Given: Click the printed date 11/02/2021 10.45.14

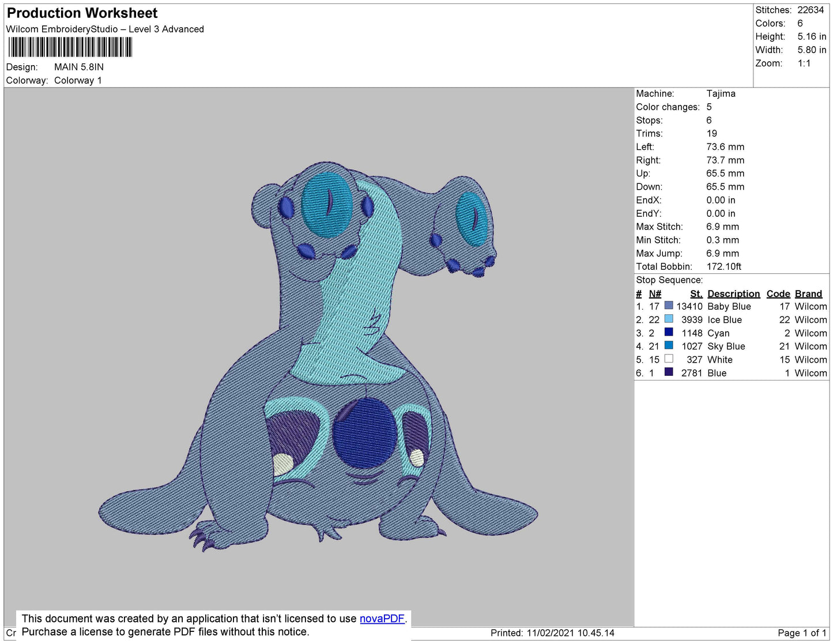Looking at the screenshot, I should pyautogui.click(x=570, y=633).
